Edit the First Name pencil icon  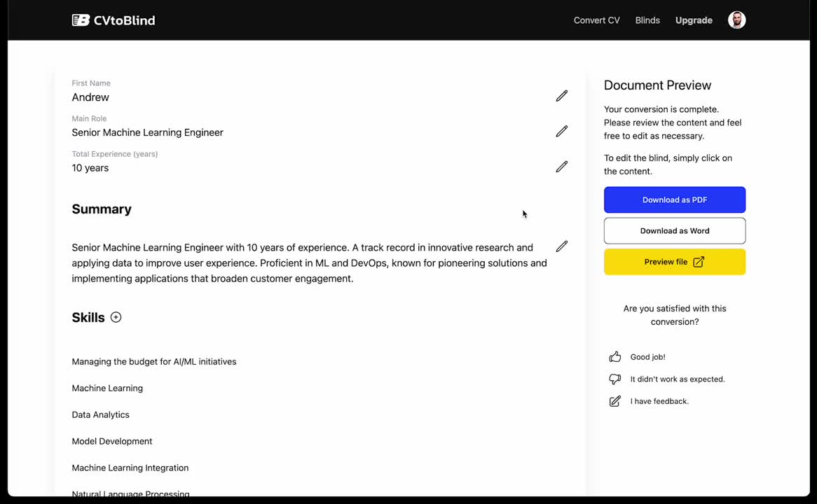pos(561,96)
